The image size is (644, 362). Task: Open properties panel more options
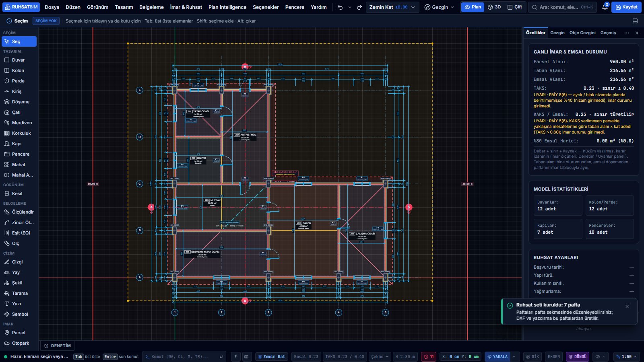tap(627, 33)
